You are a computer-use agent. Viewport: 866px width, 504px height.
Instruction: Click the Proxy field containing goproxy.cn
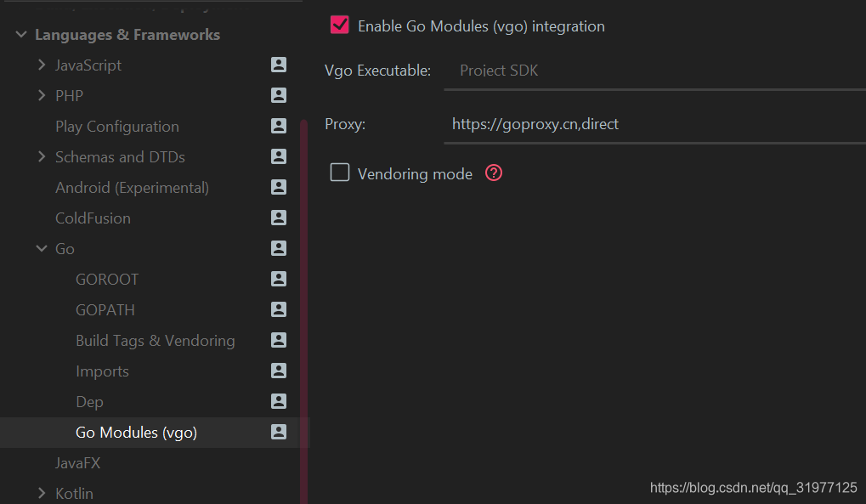click(654, 124)
